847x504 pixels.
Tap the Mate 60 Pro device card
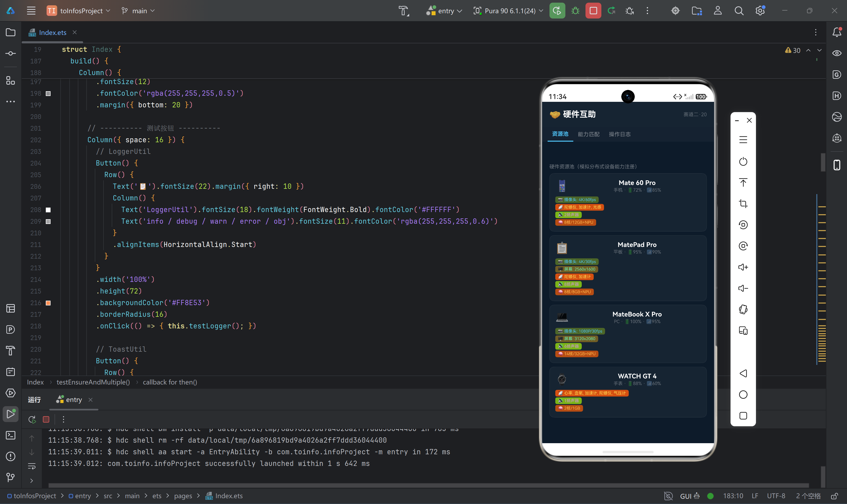coord(628,202)
